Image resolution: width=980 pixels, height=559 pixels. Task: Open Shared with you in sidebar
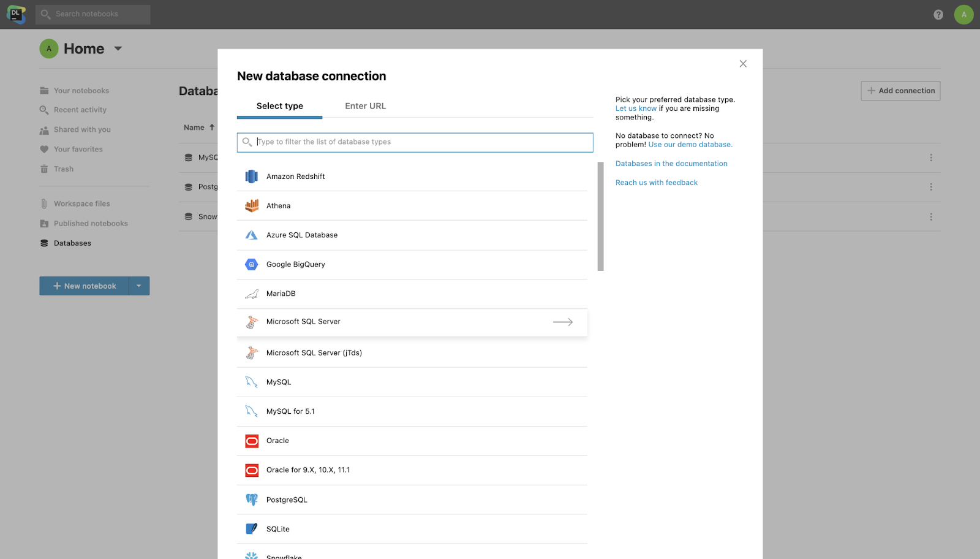pyautogui.click(x=75, y=130)
